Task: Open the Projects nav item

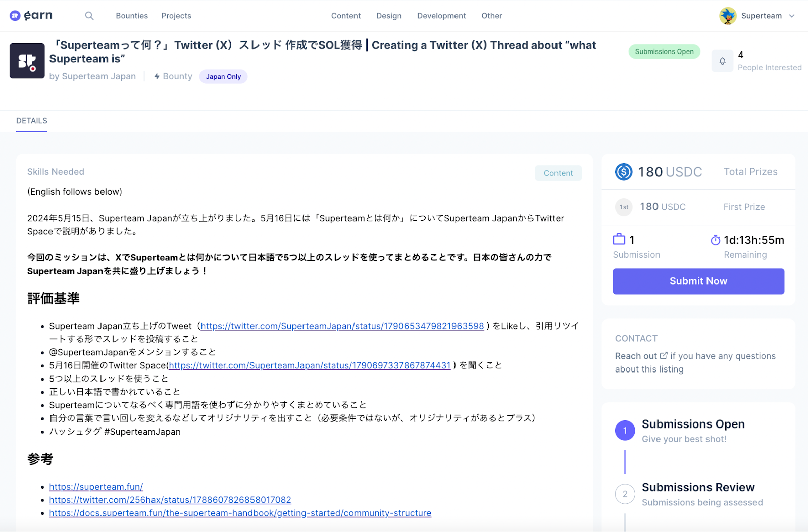Action: (x=176, y=16)
